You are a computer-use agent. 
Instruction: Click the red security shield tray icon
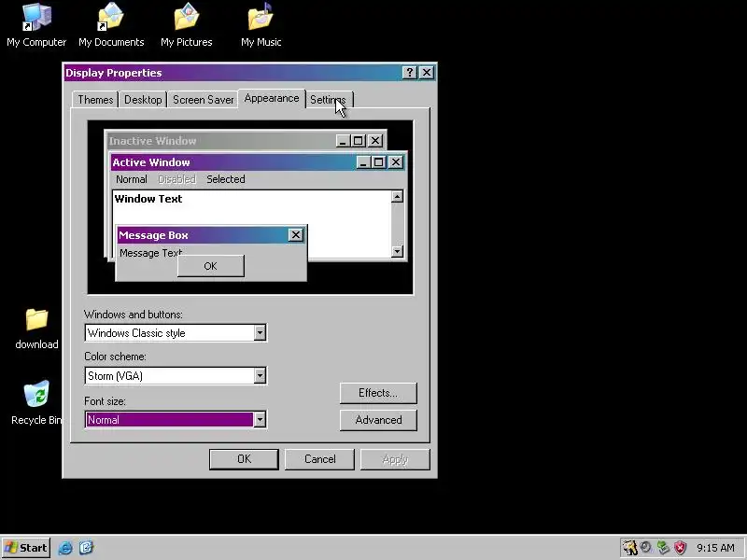681,548
